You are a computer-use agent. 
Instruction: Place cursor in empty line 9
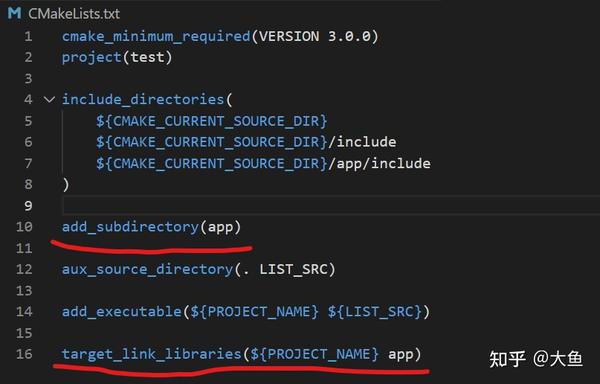coord(329,206)
